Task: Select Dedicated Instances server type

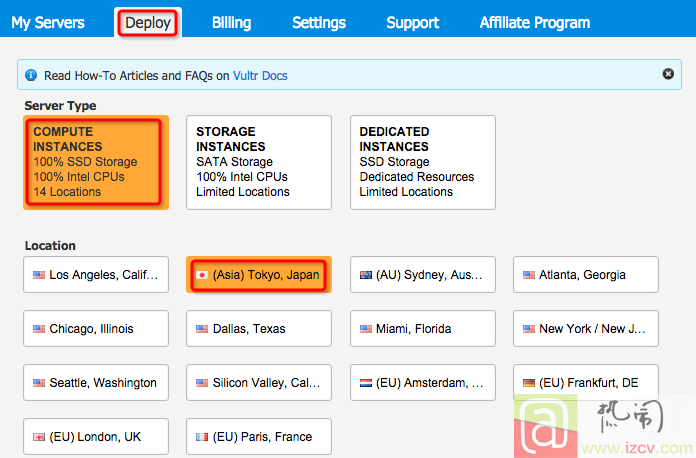Action: tap(423, 162)
